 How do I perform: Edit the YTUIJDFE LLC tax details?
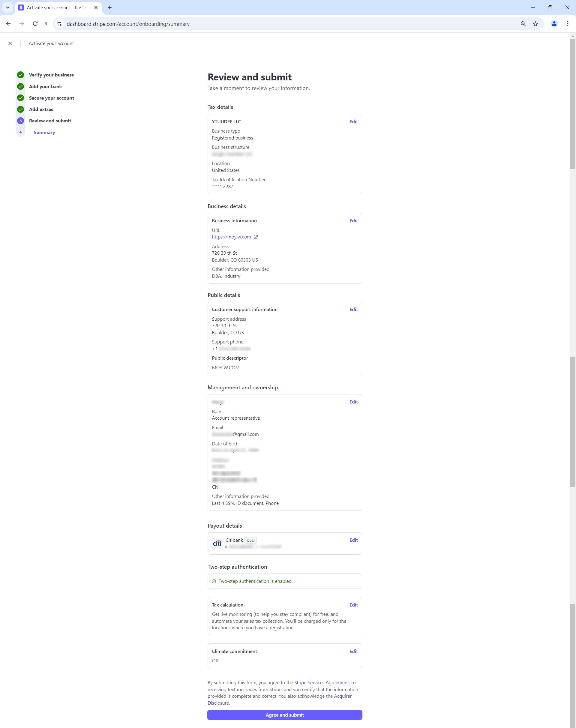353,122
